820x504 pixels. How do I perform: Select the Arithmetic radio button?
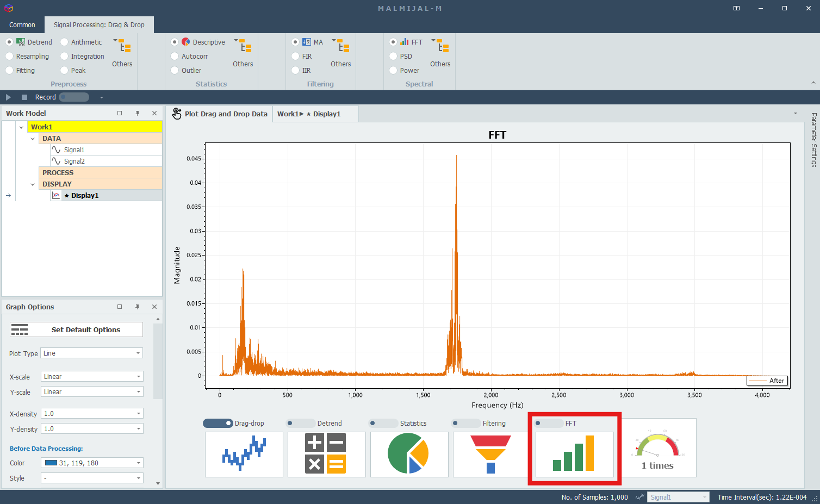click(64, 42)
